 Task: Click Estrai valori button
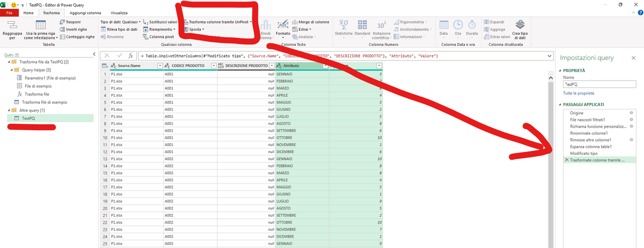click(x=497, y=37)
